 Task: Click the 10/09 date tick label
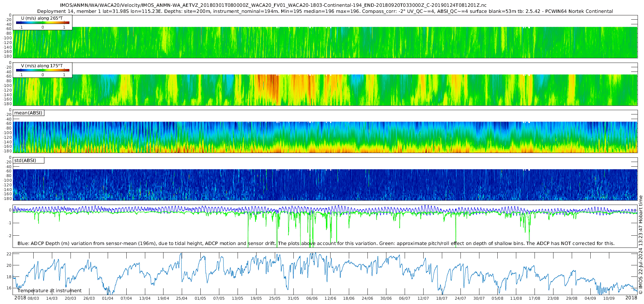pyautogui.click(x=609, y=298)
